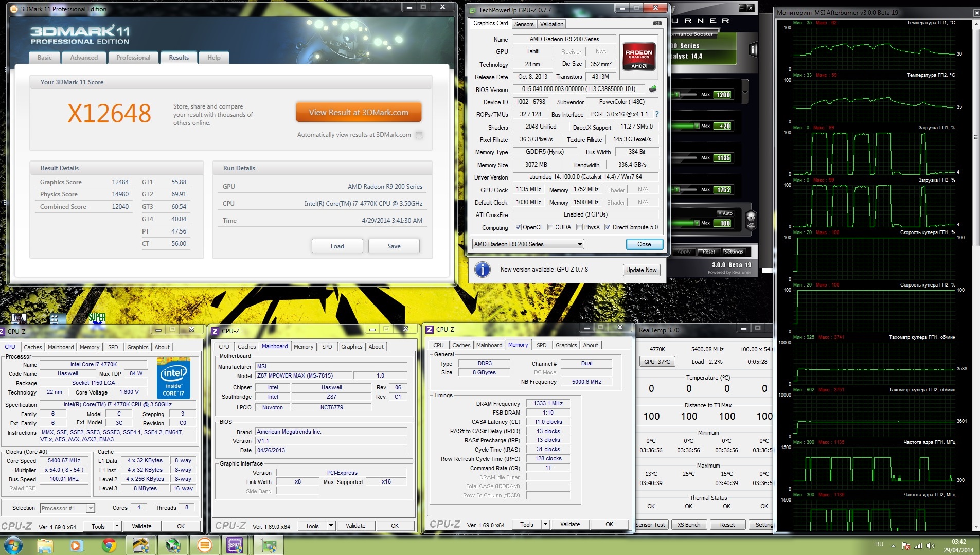Switch to RealTemp taskbar icon

(x=140, y=545)
